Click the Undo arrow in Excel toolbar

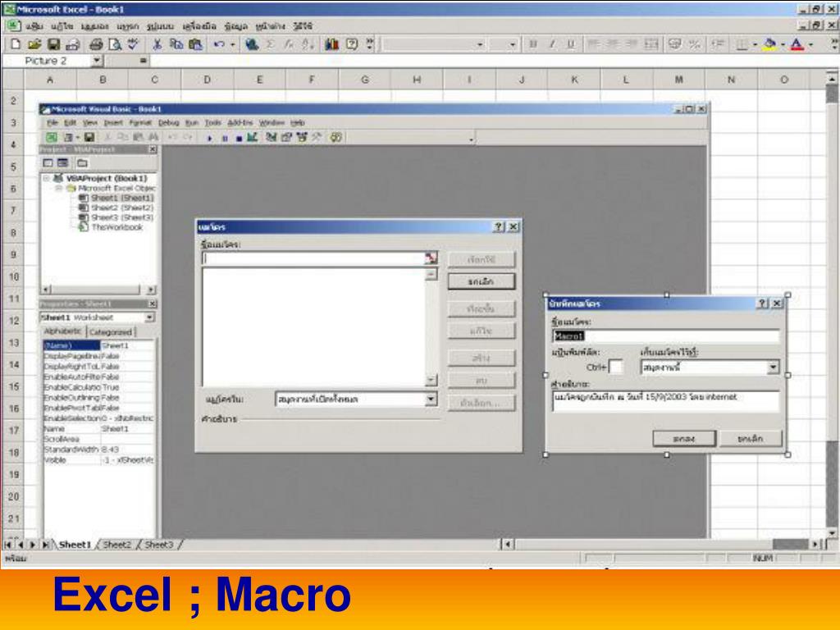[x=218, y=44]
